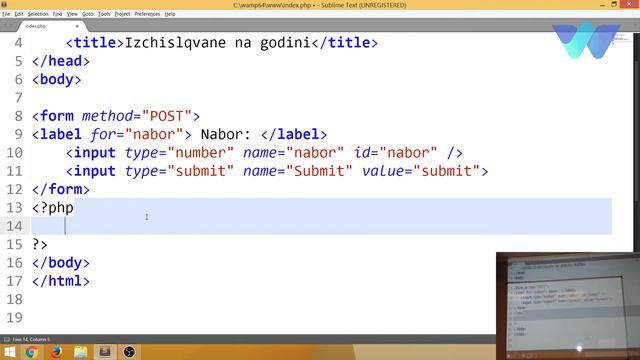
Task: Click the id="nabor" attribute on line 10
Action: (x=396, y=153)
